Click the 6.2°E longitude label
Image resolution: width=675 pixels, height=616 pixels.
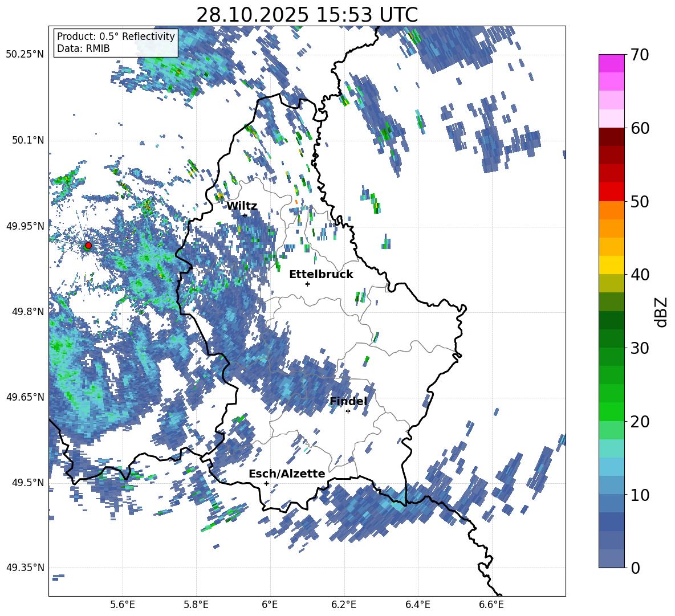pyautogui.click(x=344, y=605)
